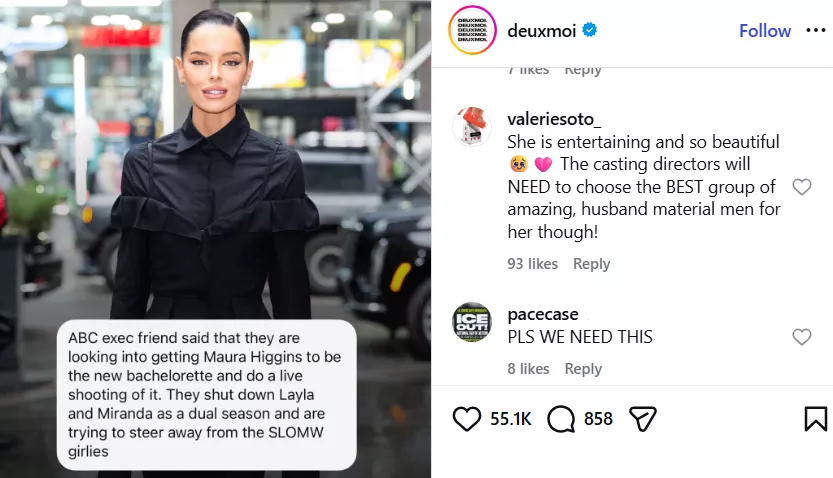
Task: Open comments via speech bubble icon
Action: pos(561,419)
